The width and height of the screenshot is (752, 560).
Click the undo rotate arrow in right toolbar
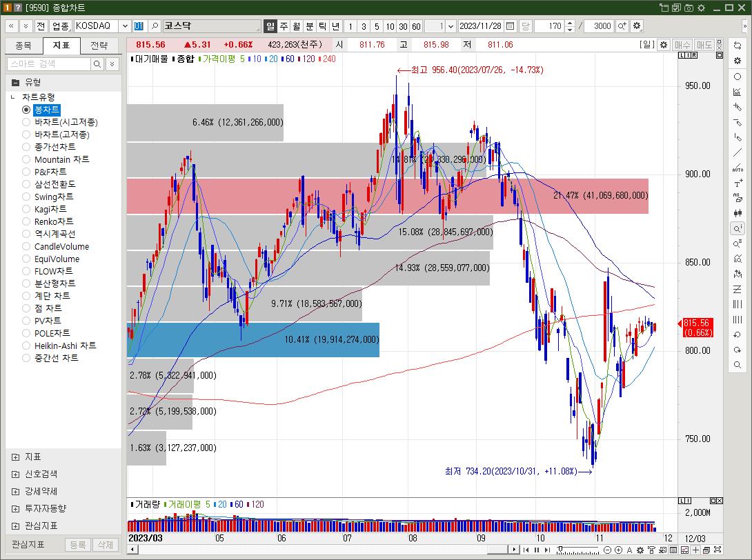pos(737,334)
